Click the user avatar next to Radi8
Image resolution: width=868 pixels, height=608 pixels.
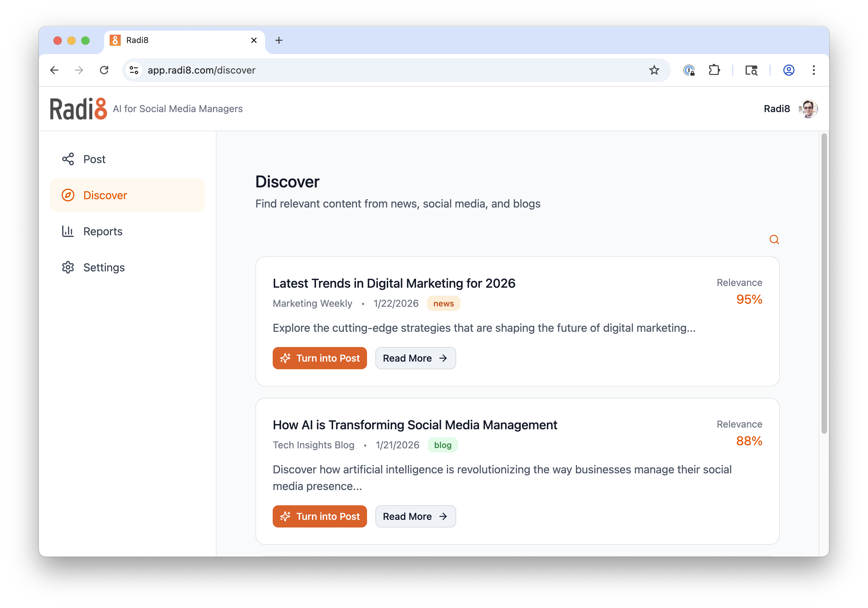(808, 109)
